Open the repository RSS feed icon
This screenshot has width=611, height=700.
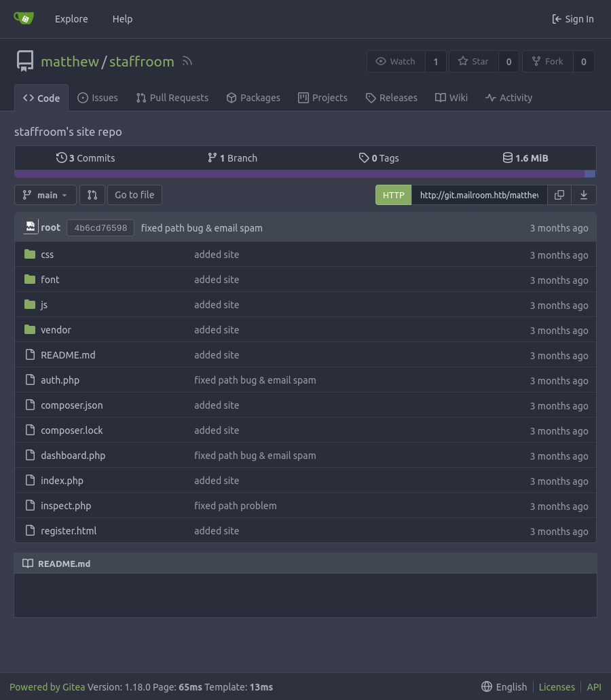pos(187,61)
